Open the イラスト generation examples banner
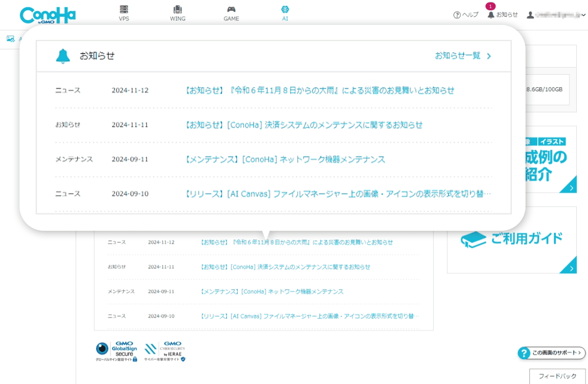The image size is (588, 384). pyautogui.click(x=551, y=160)
